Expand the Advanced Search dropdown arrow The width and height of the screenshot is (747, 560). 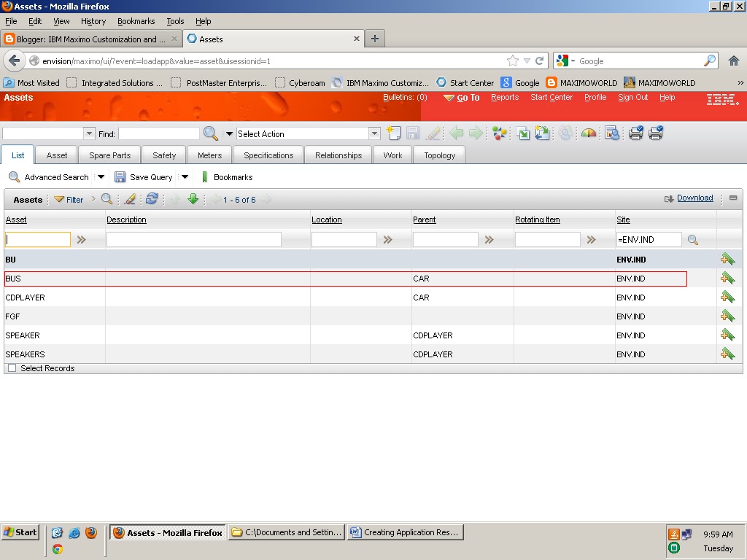coord(101,176)
